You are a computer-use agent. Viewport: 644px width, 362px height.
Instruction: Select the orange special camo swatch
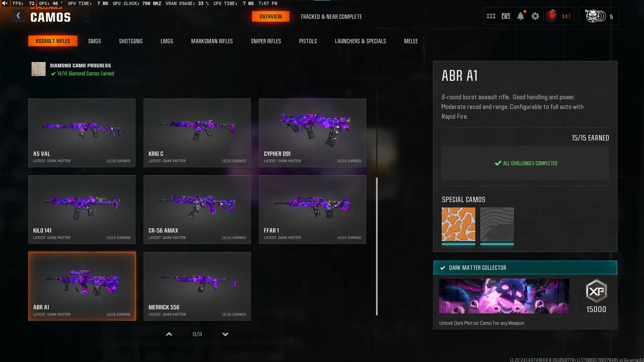[458, 224]
